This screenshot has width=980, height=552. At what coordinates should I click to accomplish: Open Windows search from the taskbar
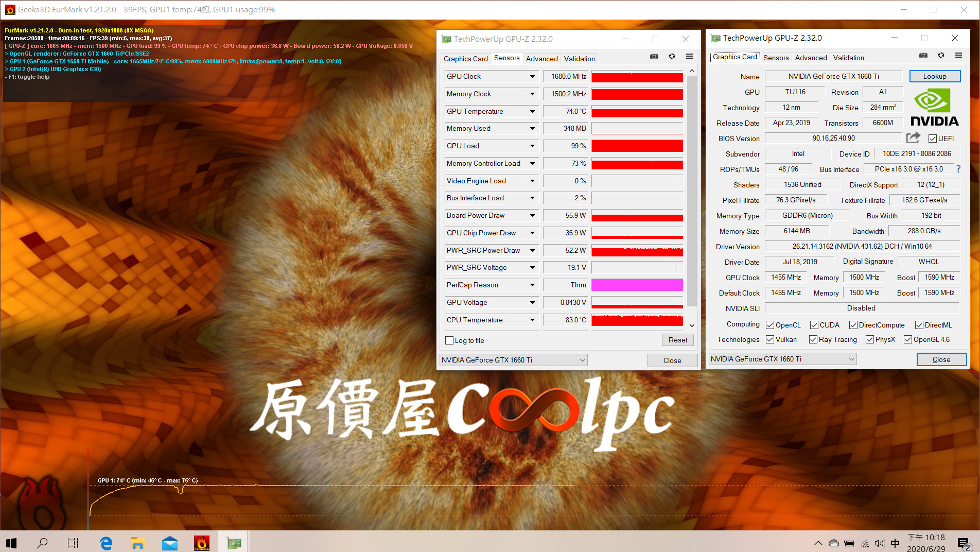click(x=42, y=543)
